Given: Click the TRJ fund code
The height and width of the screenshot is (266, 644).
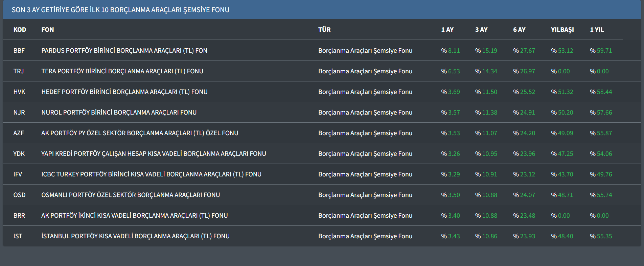Looking at the screenshot, I should click(x=19, y=71).
